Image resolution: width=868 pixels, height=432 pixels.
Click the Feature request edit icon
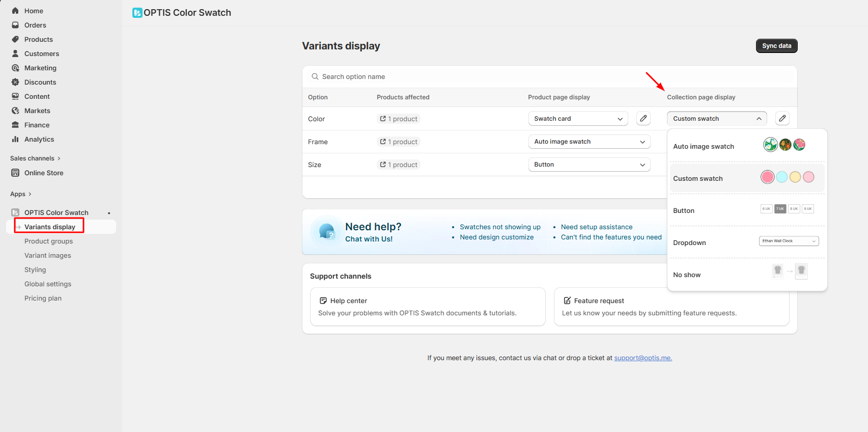click(x=567, y=301)
